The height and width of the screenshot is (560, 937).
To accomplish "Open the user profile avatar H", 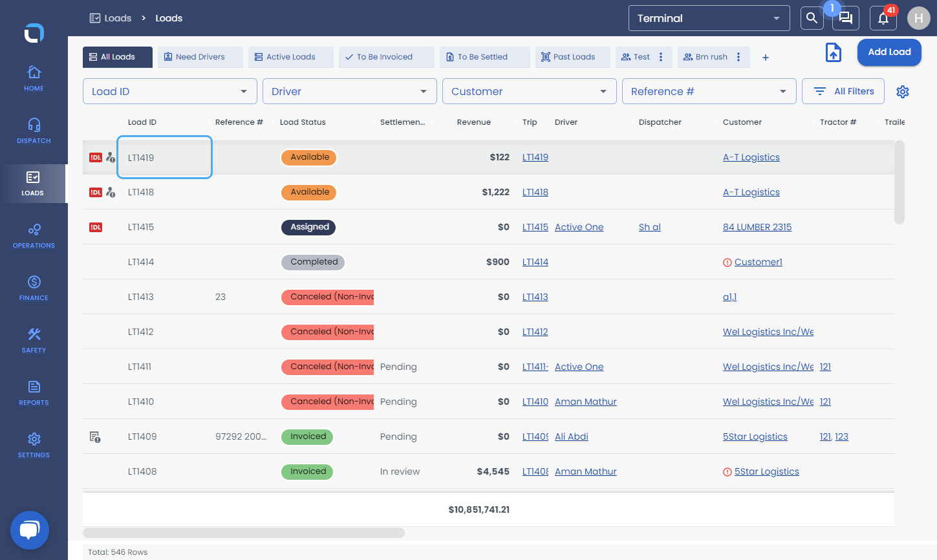I will [x=919, y=18].
